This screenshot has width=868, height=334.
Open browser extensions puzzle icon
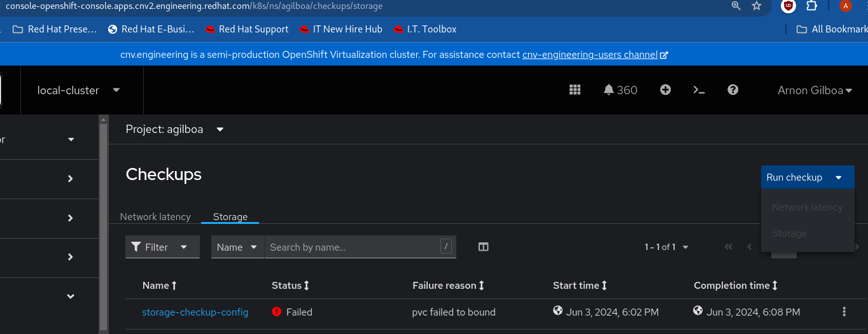[811, 6]
